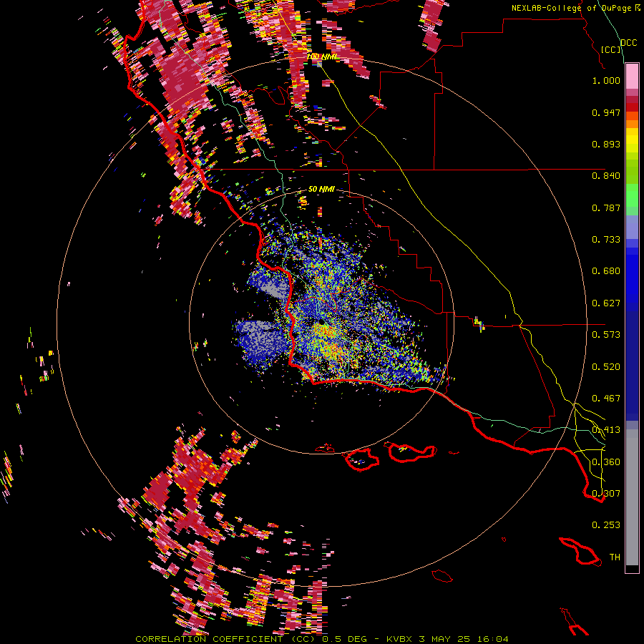Select the 0.360 color scale value
The height and width of the screenshot is (644, 644).
(x=606, y=462)
